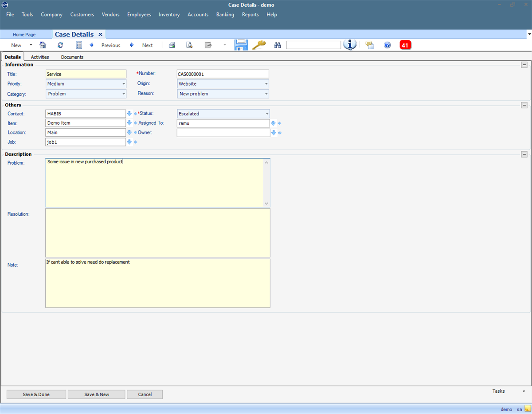
Task: Open the red 41 notifications badge
Action: click(x=405, y=45)
